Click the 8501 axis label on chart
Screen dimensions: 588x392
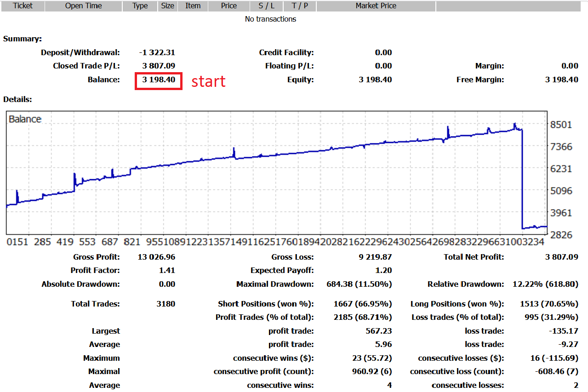(561, 125)
